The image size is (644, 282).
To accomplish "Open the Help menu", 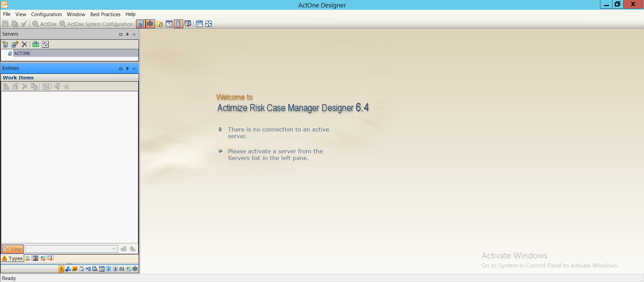I will [130, 14].
